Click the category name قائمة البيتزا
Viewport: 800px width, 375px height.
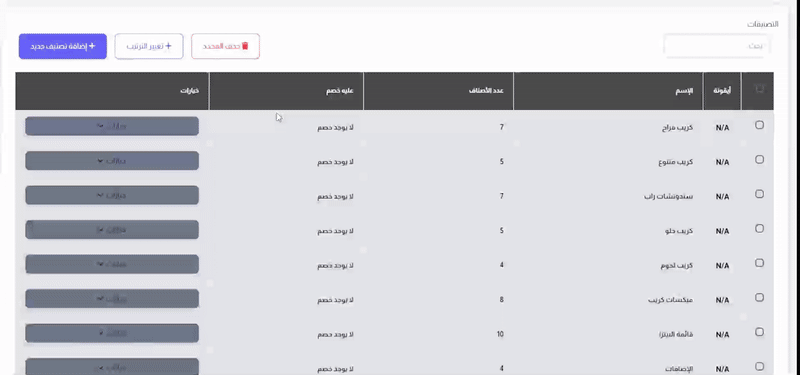pyautogui.click(x=676, y=335)
